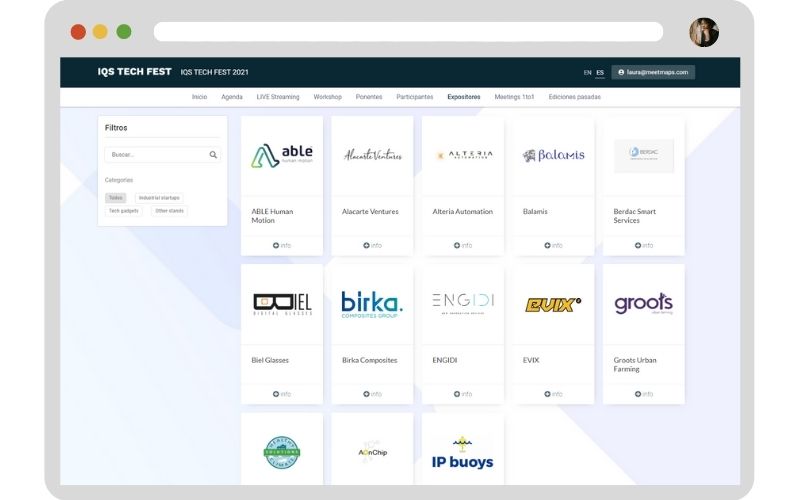
Task: Go to the Participantes tab
Action: click(x=415, y=97)
